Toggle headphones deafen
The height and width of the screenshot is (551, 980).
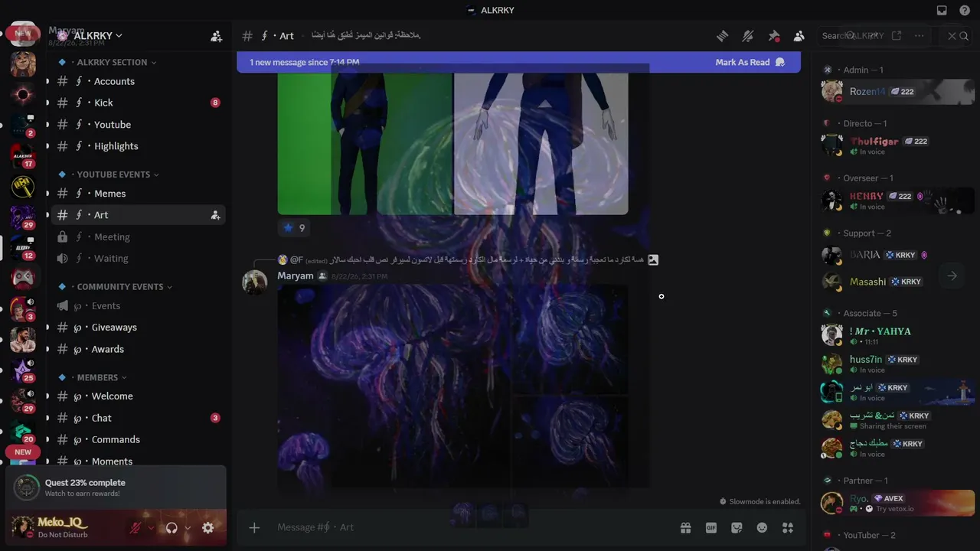(x=171, y=528)
